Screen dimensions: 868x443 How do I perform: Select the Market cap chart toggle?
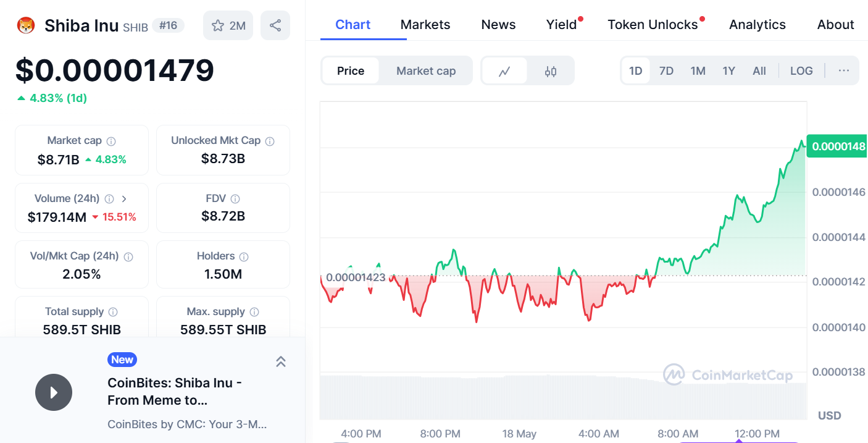(426, 71)
